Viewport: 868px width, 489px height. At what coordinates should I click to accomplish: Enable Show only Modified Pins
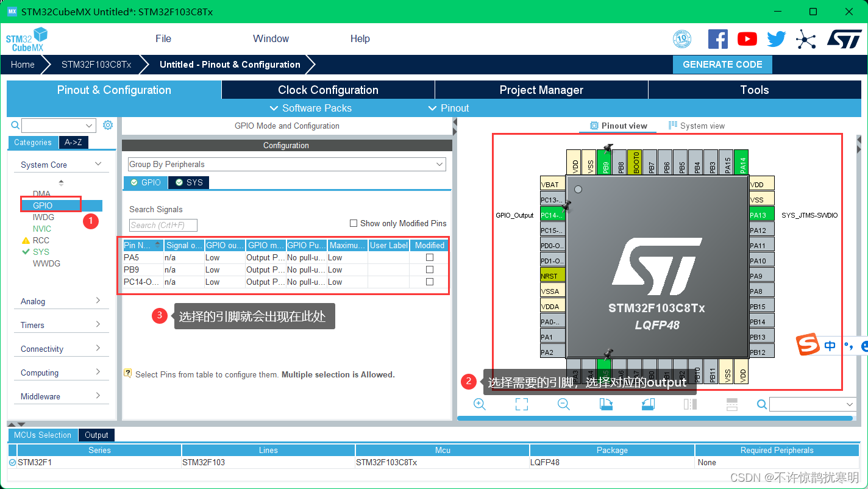354,223
